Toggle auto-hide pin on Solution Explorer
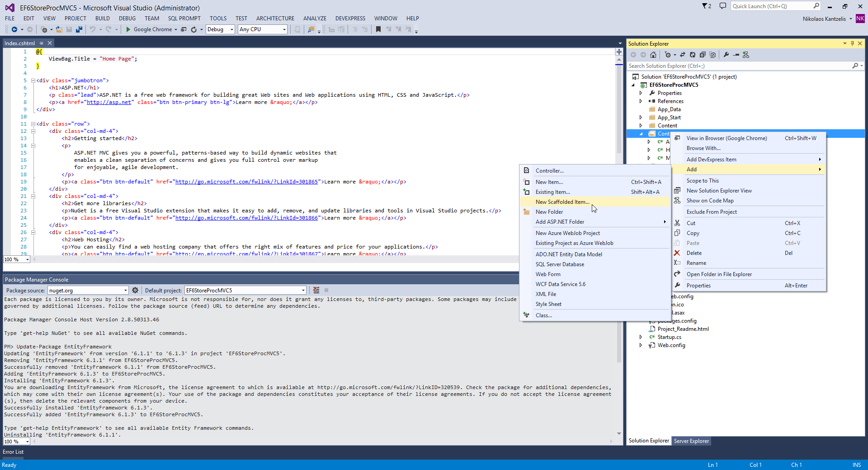 [x=852, y=43]
